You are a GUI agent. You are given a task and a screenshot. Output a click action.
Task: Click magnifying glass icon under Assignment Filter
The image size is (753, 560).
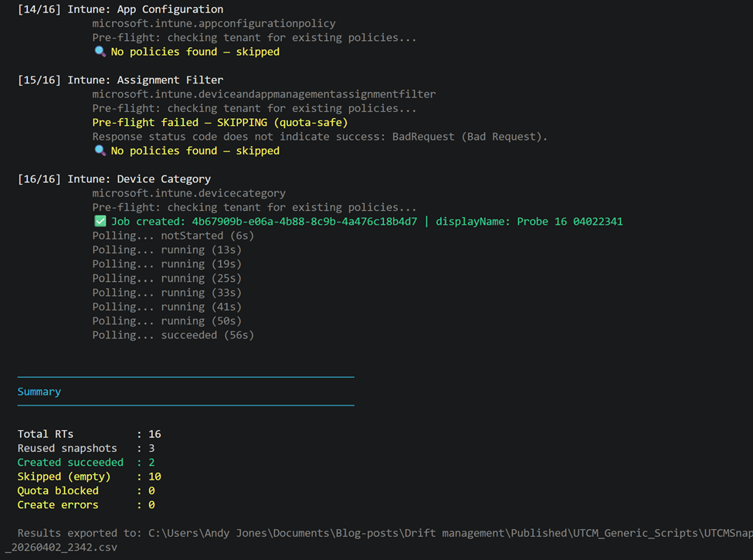coord(100,151)
